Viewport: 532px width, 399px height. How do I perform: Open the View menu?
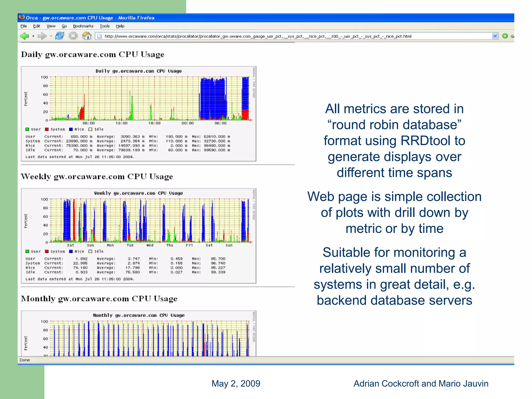click(51, 26)
